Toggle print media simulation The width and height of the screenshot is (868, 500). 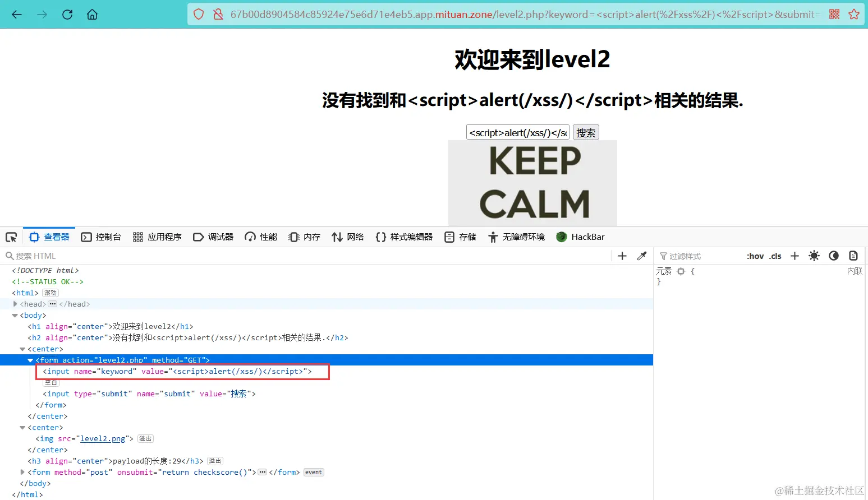click(853, 256)
